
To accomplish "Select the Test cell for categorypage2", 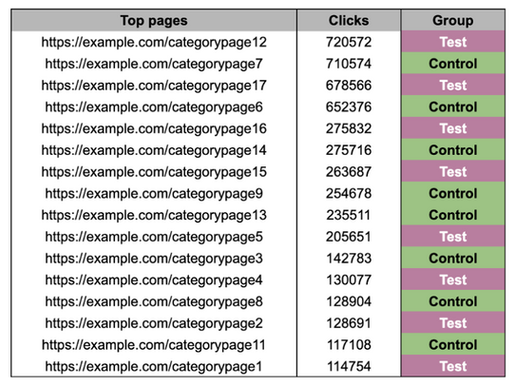I will point(453,323).
